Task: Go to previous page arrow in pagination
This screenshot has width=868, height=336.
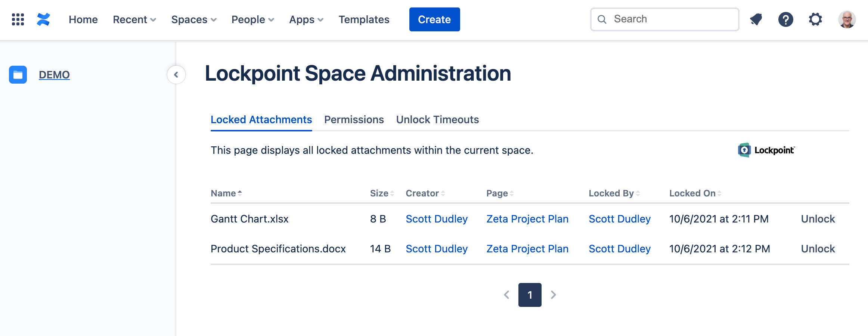Action: 507,295
